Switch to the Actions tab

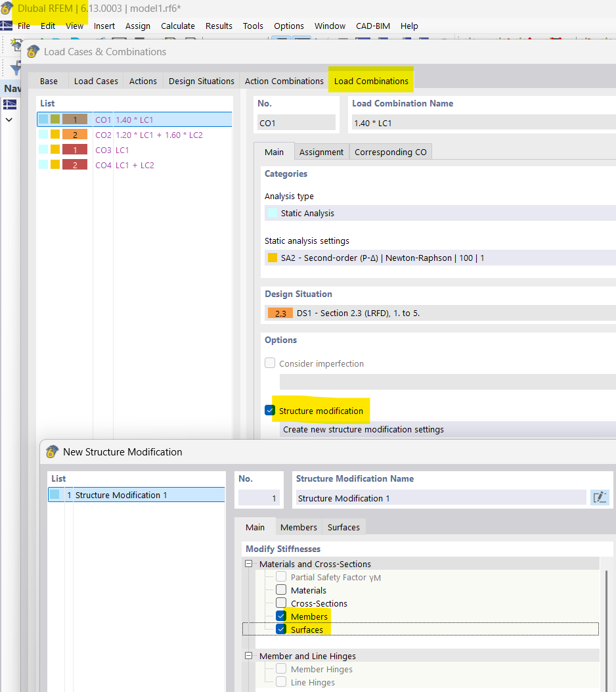(x=143, y=81)
